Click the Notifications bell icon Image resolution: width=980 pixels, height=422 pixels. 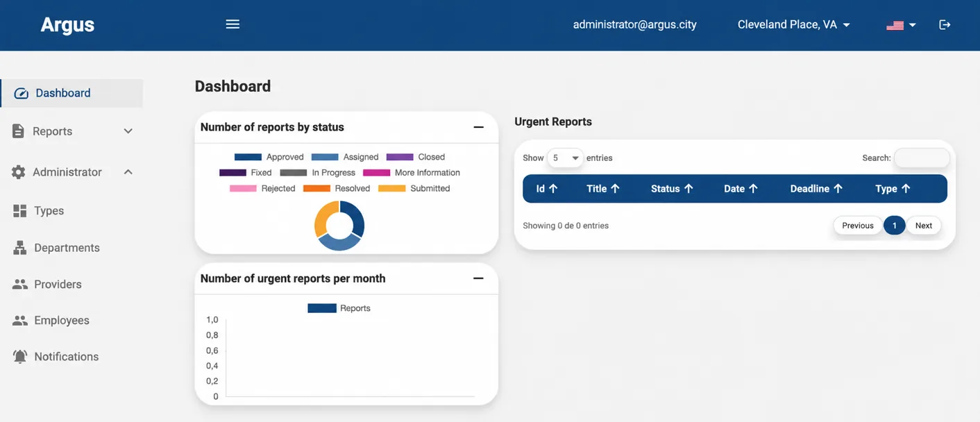(20, 357)
